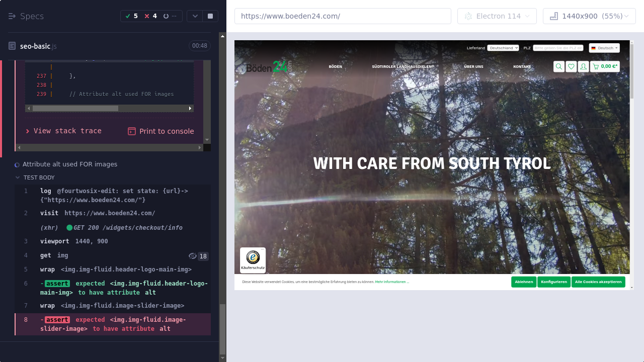Click the PLZ postal code input field
The image size is (644, 362).
558,48
